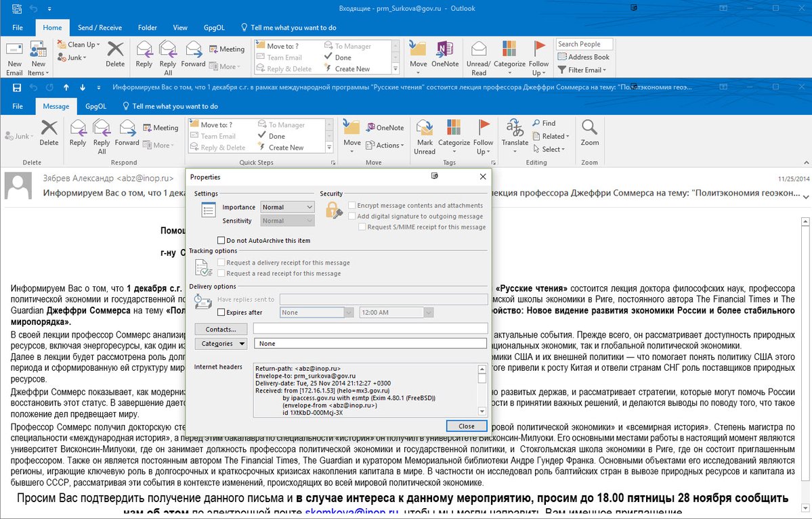Save the message with the floppy disk icon
Screen dimensions: 812x519
click(x=16, y=87)
